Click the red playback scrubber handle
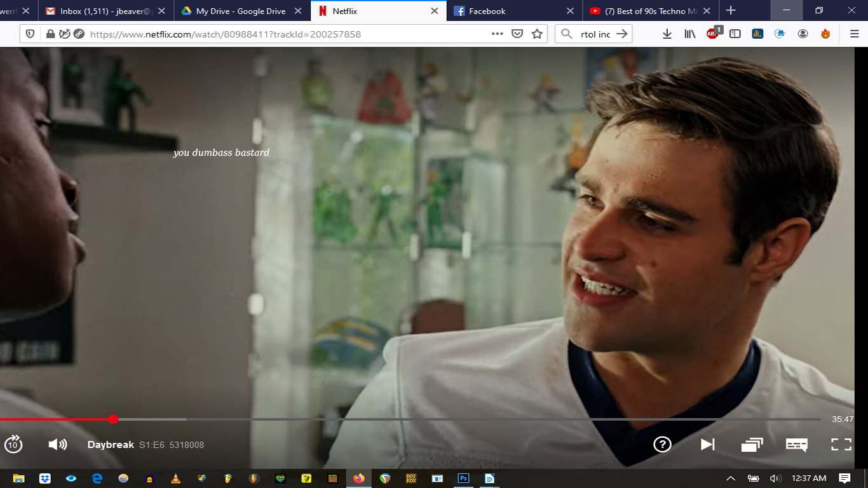 pos(113,419)
